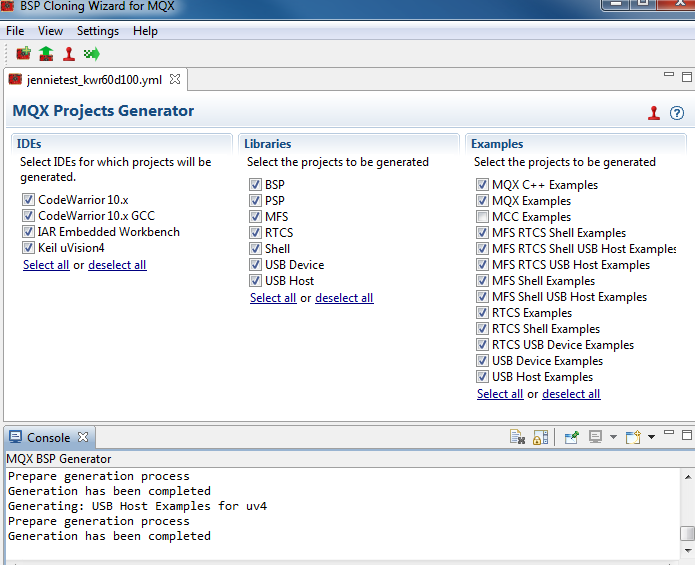The image size is (697, 567).
Task: Open the help question mark icon
Action: point(677,113)
